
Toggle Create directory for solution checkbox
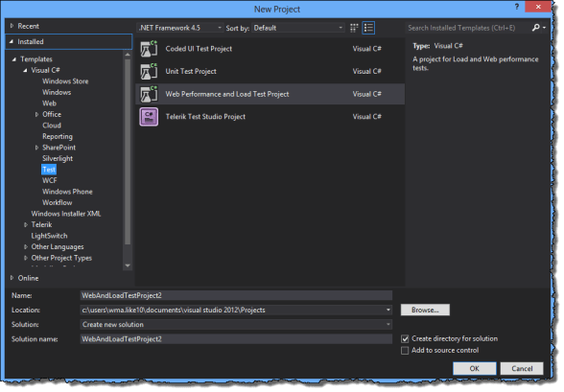[405, 339]
